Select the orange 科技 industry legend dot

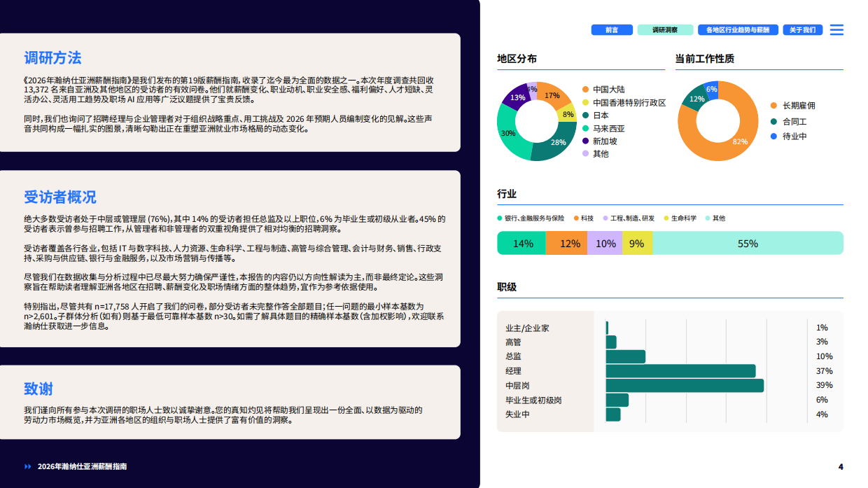coord(575,218)
